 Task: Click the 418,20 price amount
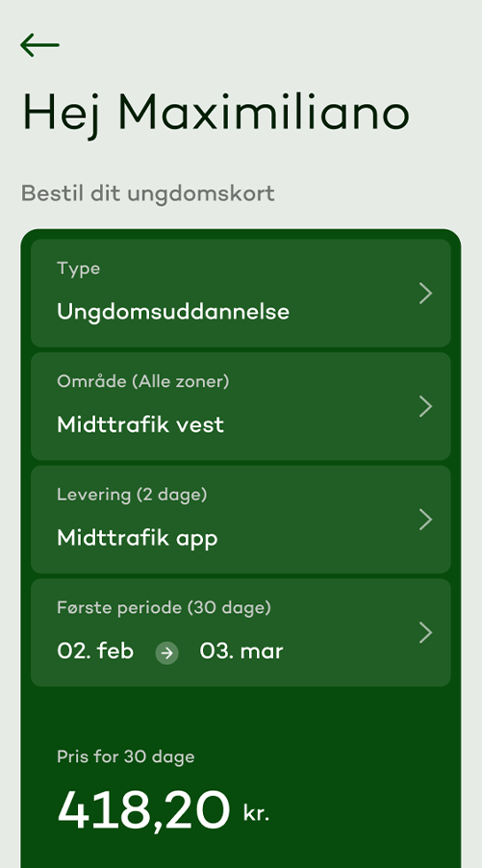pyautogui.click(x=143, y=811)
